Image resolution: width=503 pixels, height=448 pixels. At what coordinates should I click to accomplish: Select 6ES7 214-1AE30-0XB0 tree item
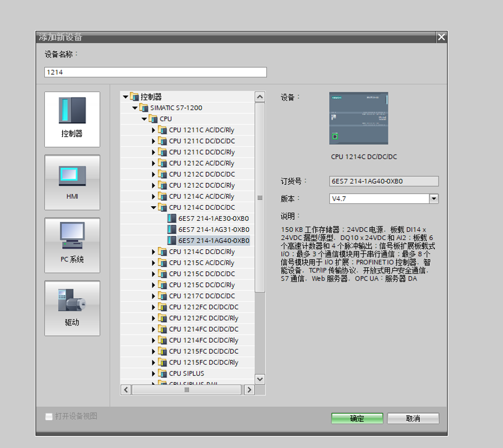pyautogui.click(x=213, y=218)
